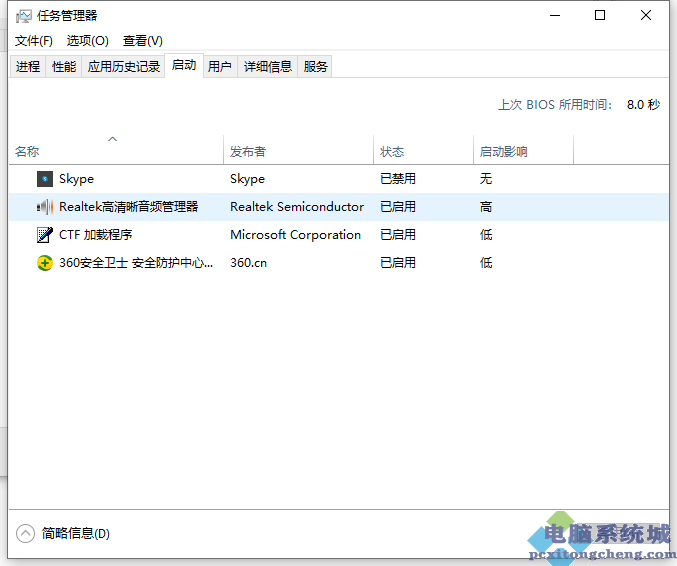Switch to the 性能 tab
This screenshot has height=566, width=677.
tap(64, 66)
